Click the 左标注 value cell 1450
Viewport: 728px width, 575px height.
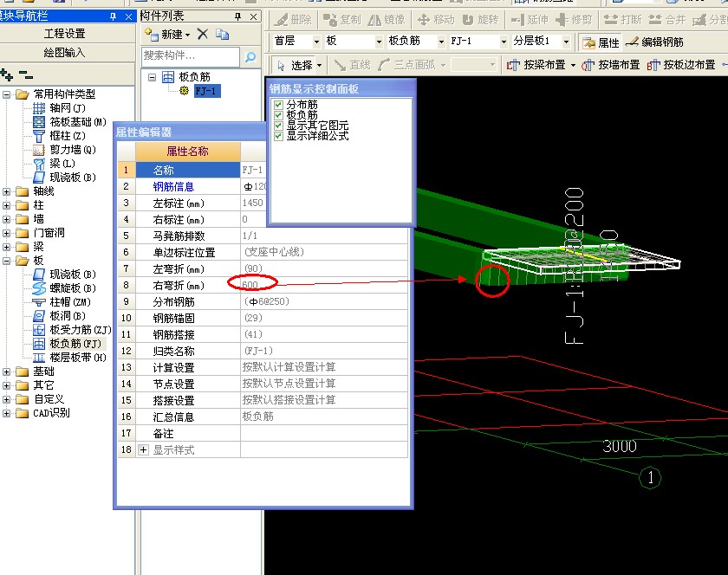tap(253, 203)
